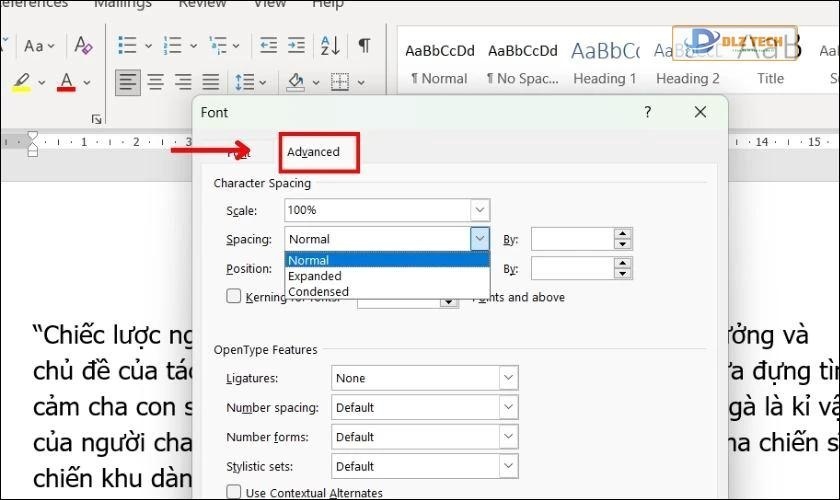Align paragraph text to the right

pyautogui.click(x=183, y=82)
